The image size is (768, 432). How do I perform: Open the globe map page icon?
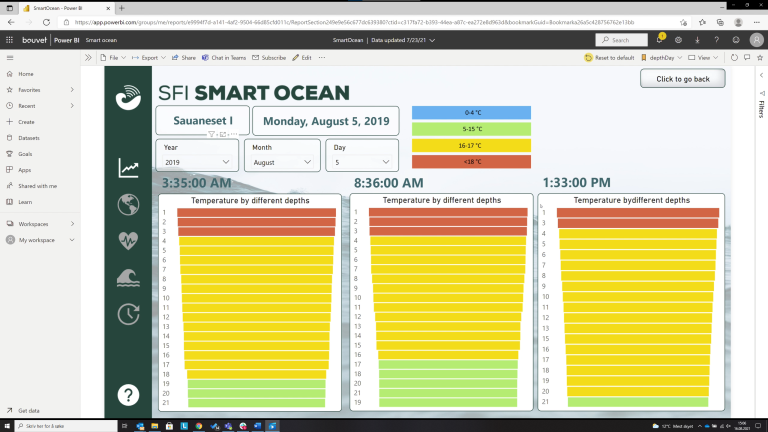click(x=128, y=204)
